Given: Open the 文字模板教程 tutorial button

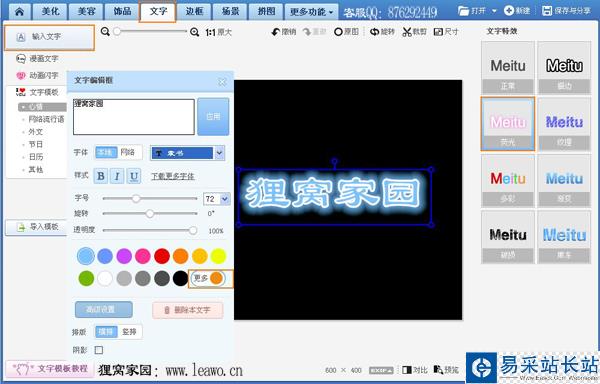Looking at the screenshot, I should [x=50, y=369].
